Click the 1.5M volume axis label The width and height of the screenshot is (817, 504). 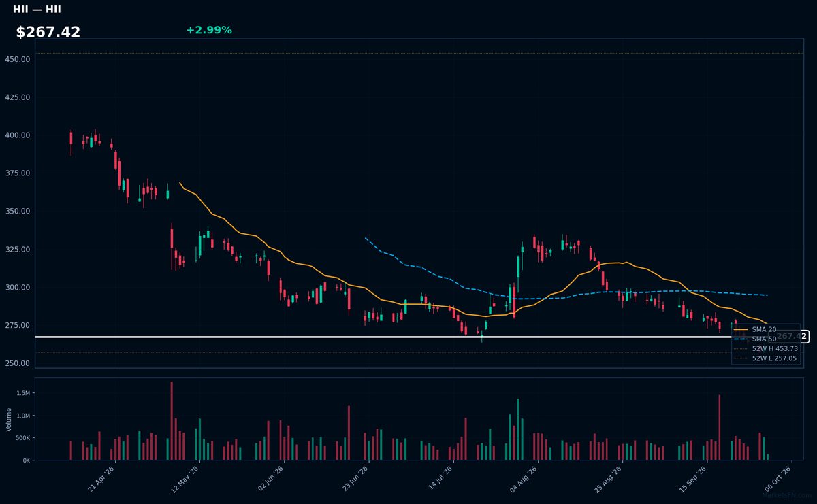click(22, 394)
